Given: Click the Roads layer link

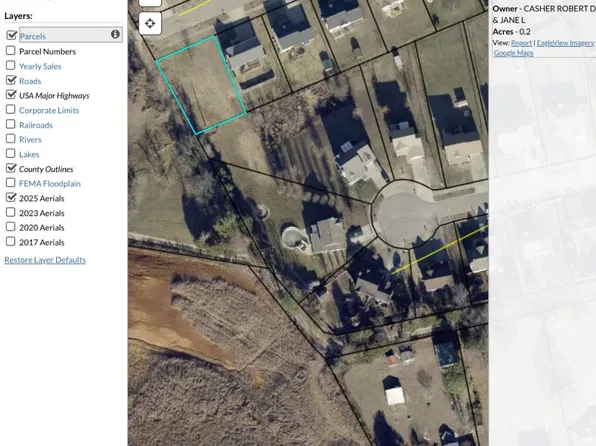Looking at the screenshot, I should [30, 81].
